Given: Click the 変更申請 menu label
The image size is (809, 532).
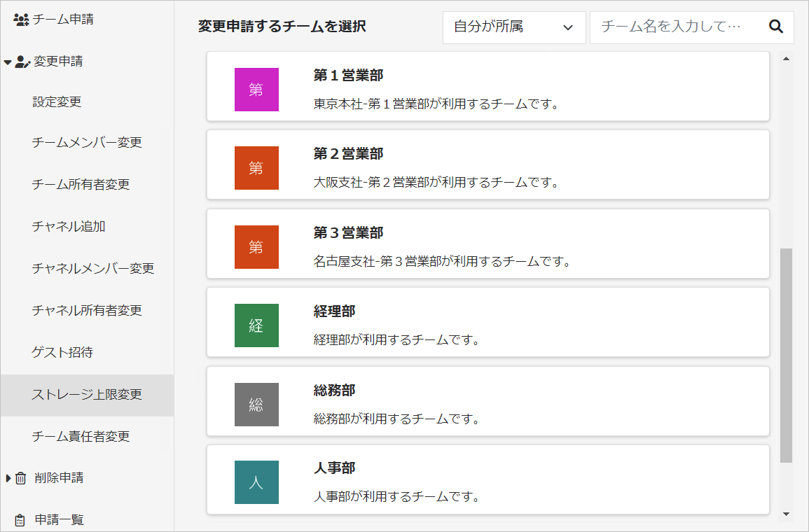Looking at the screenshot, I should pyautogui.click(x=58, y=62).
